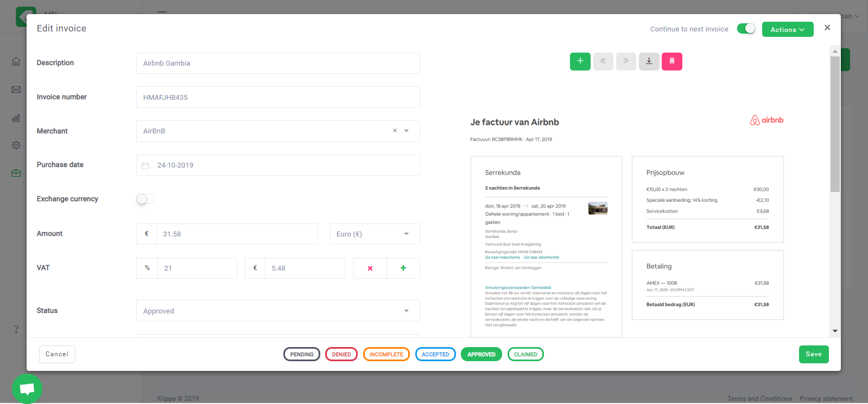This screenshot has height=404, width=868.
Task: Open the Terms and Conditions link
Action: pos(760,399)
